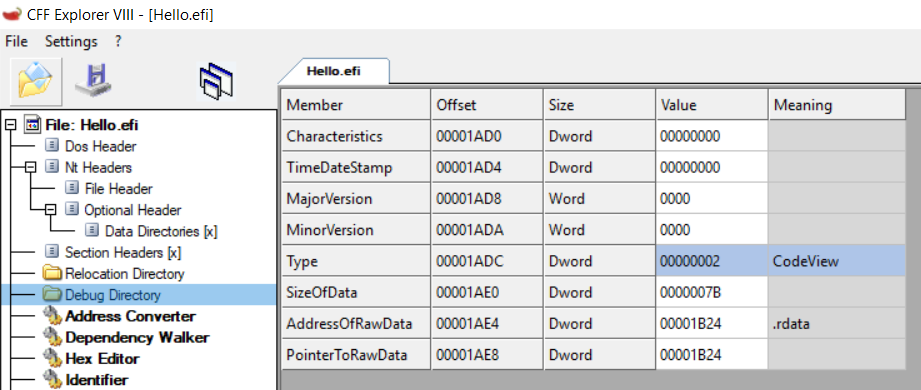Click the cascading windows toolbar icon
The width and height of the screenshot is (921, 390).
pos(216,81)
